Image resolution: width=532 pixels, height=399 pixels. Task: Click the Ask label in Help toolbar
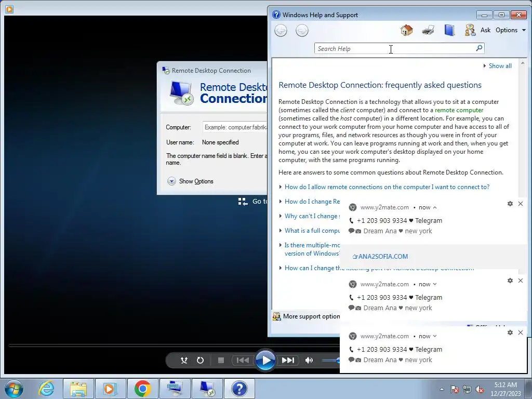[x=486, y=30]
